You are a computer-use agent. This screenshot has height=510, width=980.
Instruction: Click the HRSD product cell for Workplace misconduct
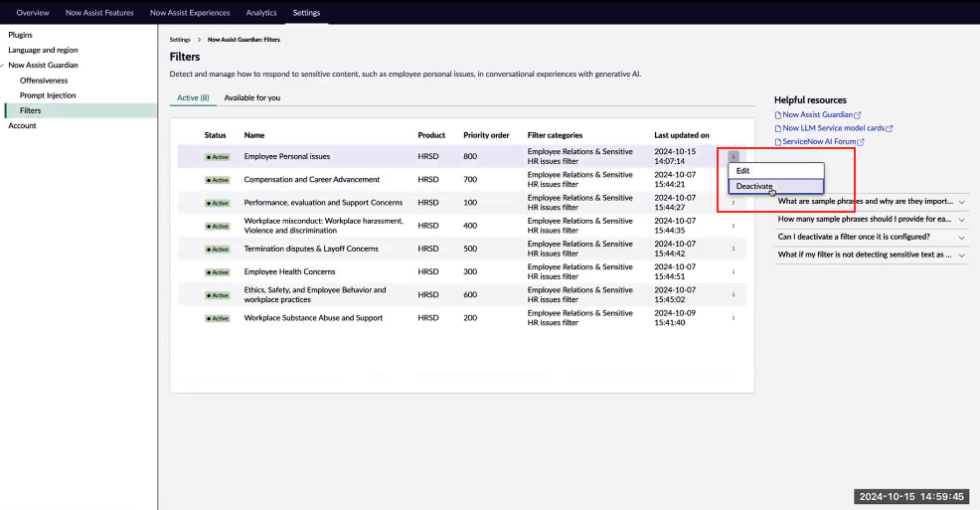[428, 226]
